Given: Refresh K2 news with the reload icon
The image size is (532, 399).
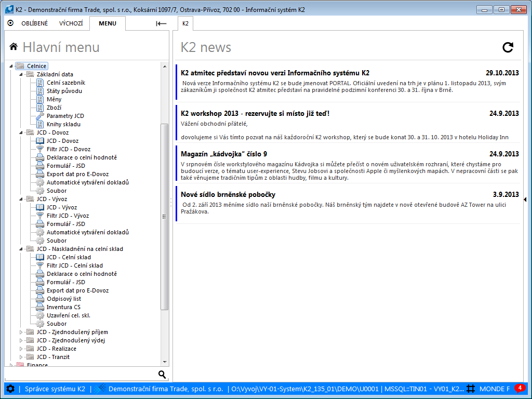Looking at the screenshot, I should (508, 47).
